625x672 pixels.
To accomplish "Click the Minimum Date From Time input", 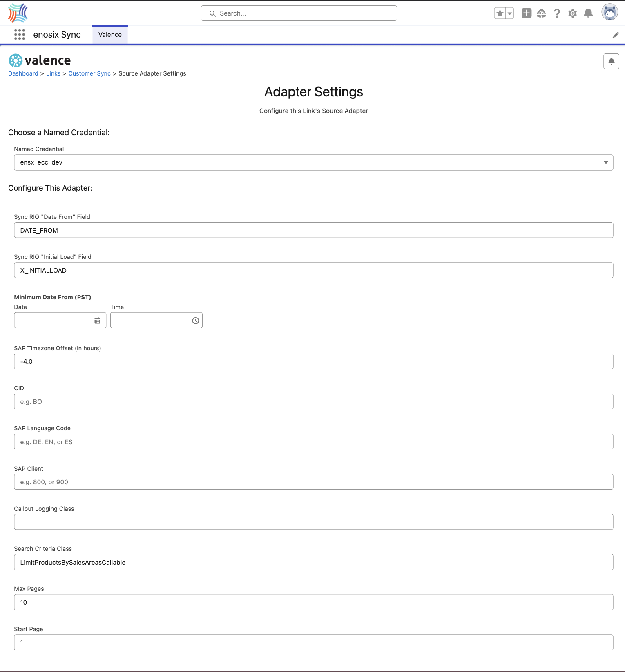I will (x=156, y=320).
